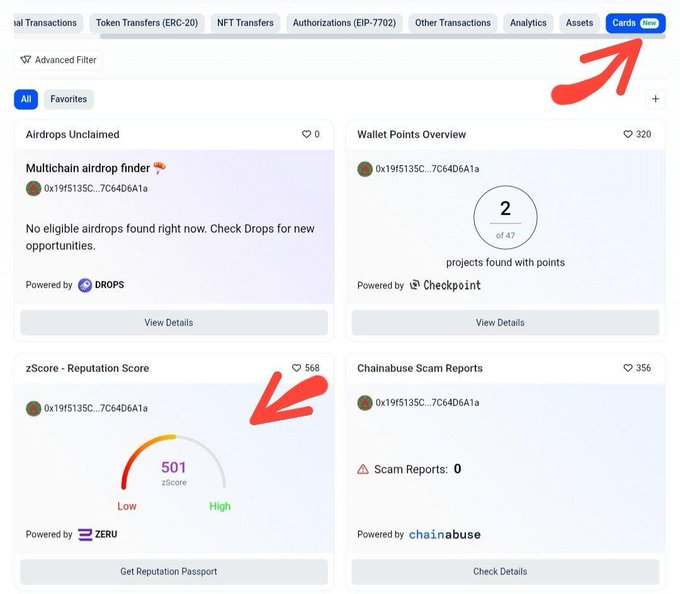This screenshot has width=680, height=594.
Task: Click Check Details for Chainabuse reports
Action: [x=505, y=572]
